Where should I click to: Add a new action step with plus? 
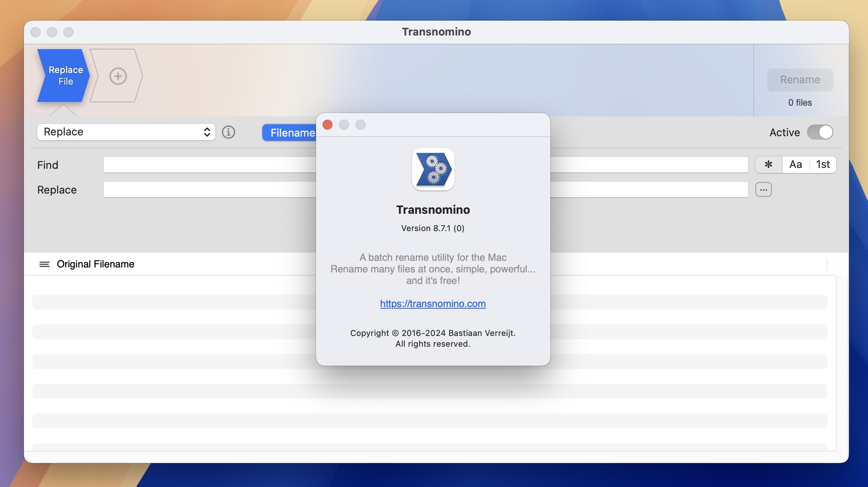pyautogui.click(x=118, y=76)
